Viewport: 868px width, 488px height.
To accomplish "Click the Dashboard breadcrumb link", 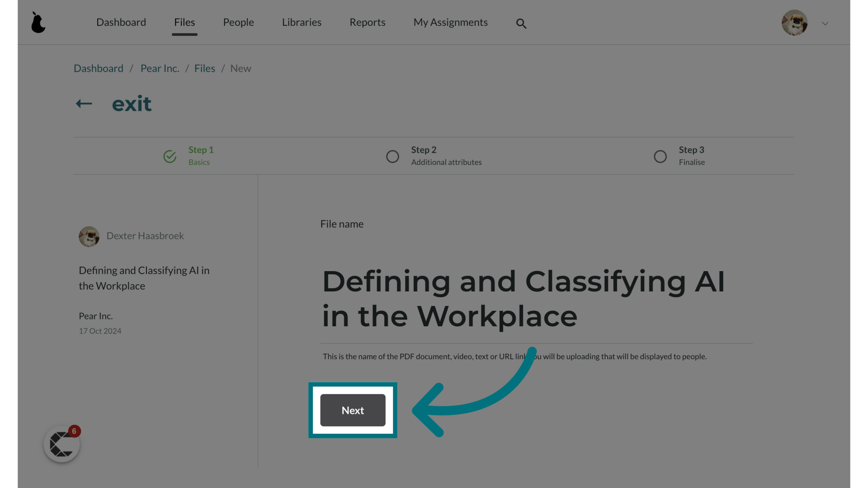I will [99, 68].
